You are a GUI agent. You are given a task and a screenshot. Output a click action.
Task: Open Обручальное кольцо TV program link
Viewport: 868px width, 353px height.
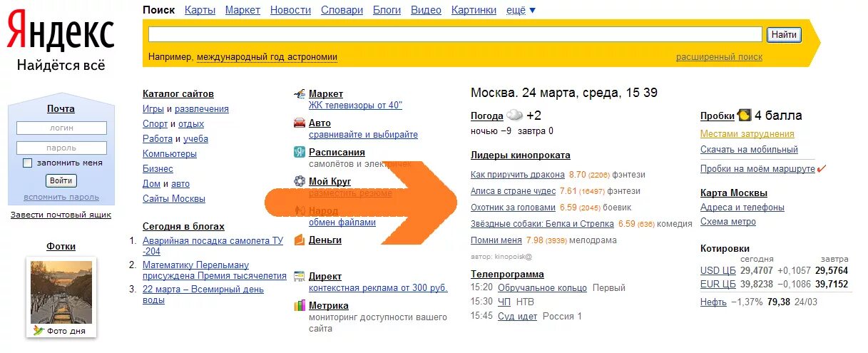(542, 287)
